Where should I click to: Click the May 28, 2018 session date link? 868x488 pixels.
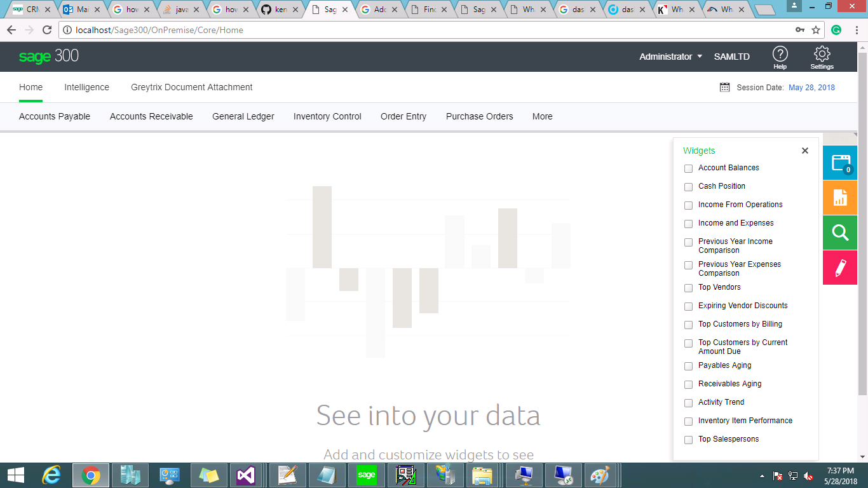click(811, 88)
